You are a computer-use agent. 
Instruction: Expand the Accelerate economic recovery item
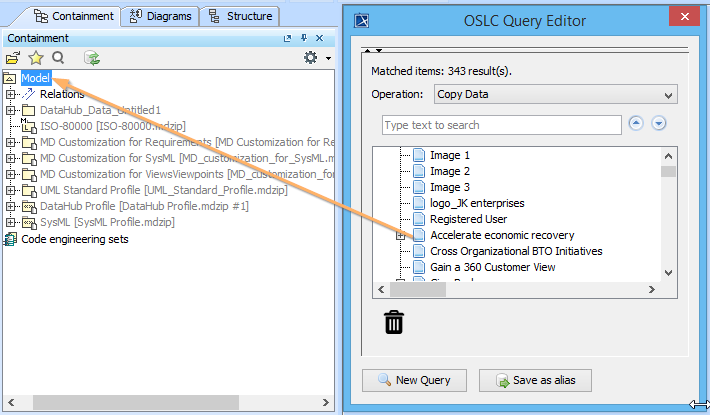(x=401, y=235)
